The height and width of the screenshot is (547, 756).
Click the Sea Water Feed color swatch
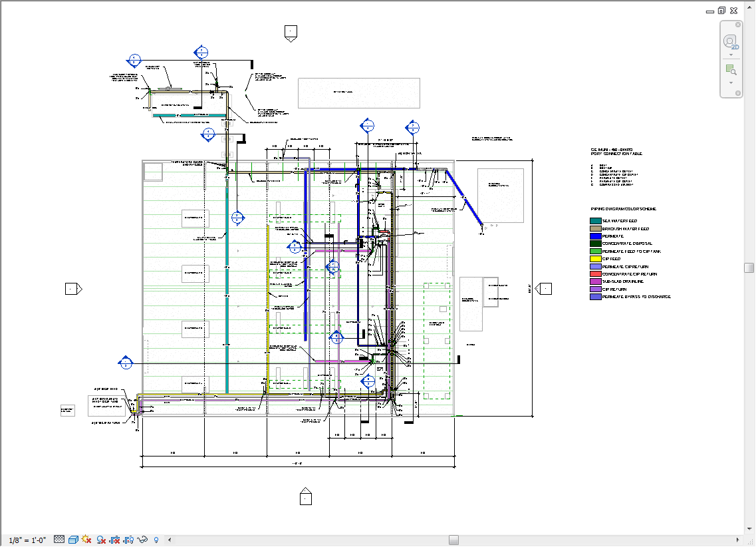pyautogui.click(x=596, y=221)
